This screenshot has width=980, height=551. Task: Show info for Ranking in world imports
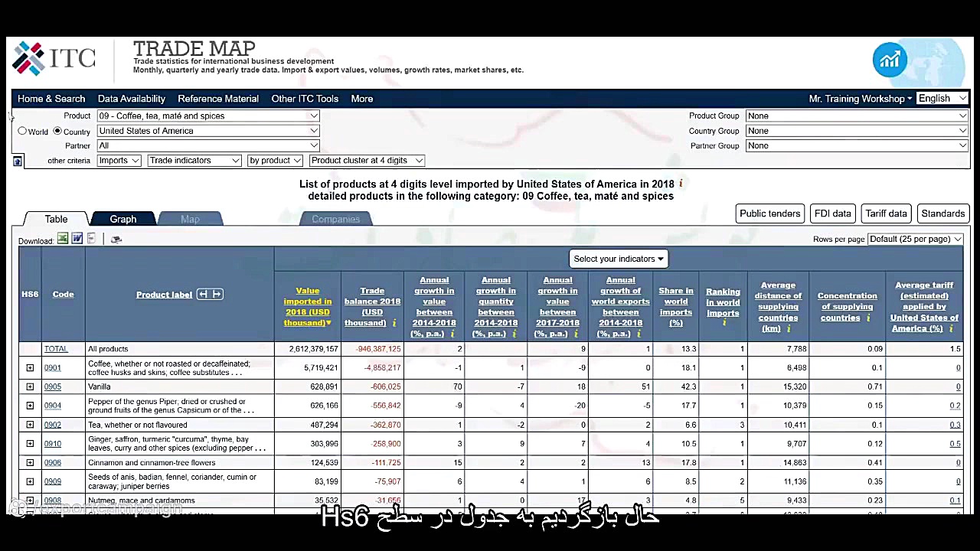(724, 323)
